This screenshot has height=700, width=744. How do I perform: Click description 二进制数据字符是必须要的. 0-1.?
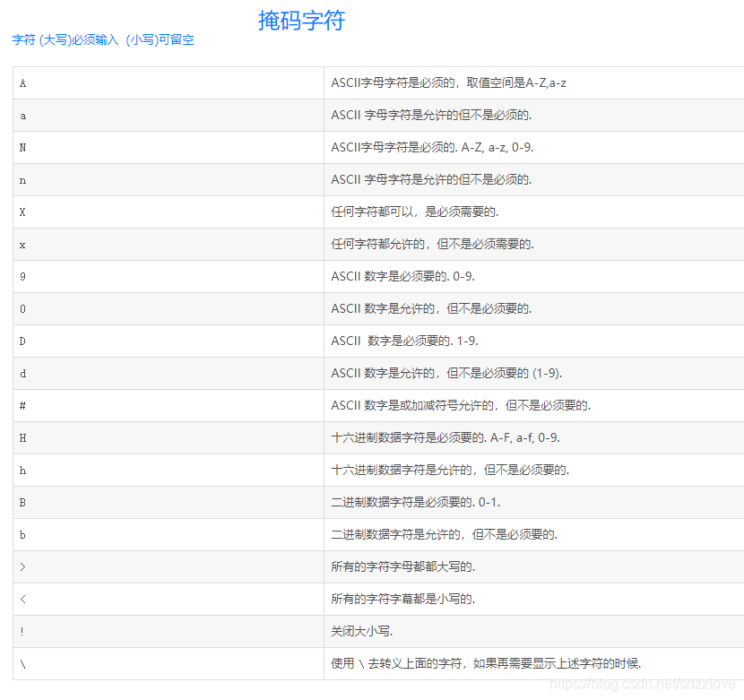pyautogui.click(x=416, y=503)
